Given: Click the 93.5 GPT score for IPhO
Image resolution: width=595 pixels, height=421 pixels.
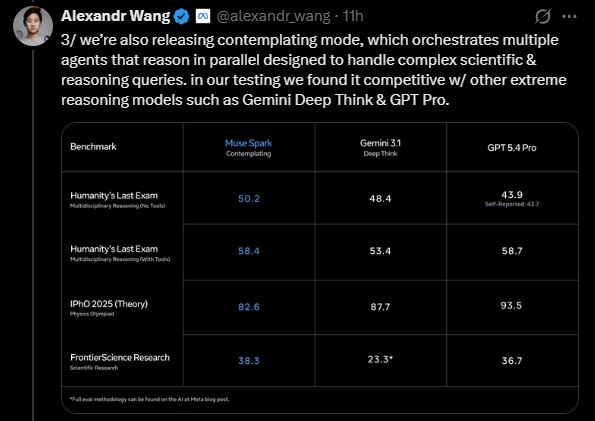Looking at the screenshot, I should point(511,306).
